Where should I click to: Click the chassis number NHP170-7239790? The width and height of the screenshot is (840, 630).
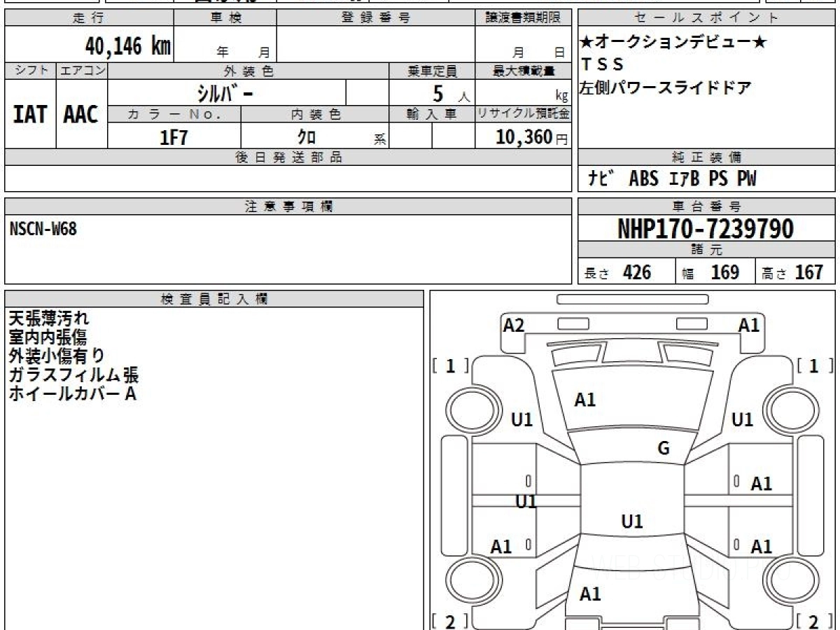click(x=706, y=228)
